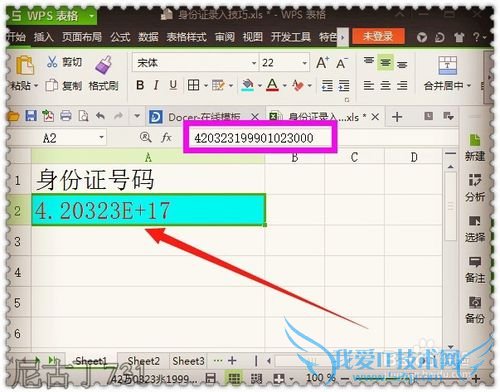This screenshot has width=500, height=392.
Task: Align text left
Action: 369,86
